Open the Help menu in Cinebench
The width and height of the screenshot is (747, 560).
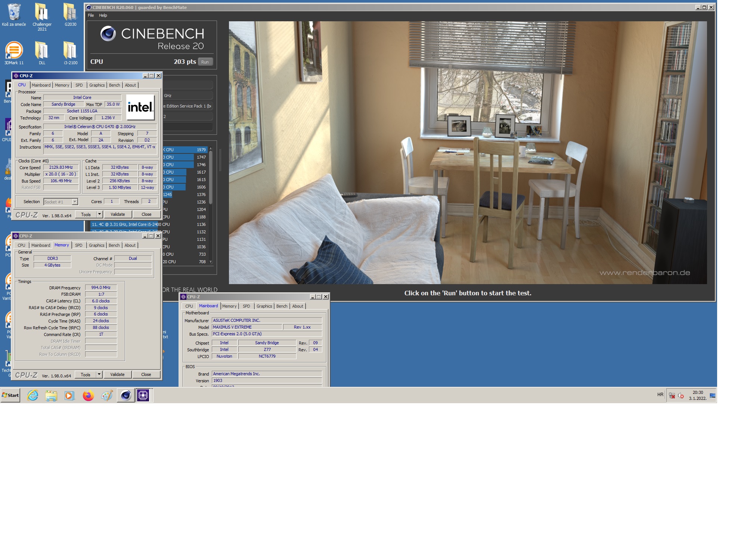(x=103, y=15)
